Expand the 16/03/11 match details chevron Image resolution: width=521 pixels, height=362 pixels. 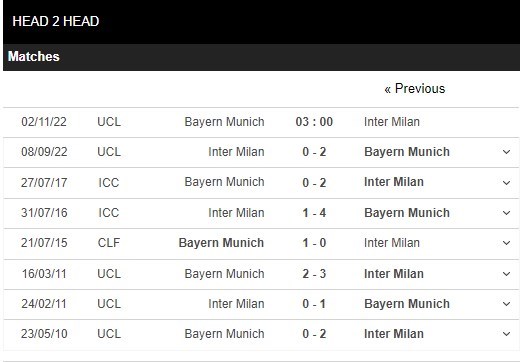pyautogui.click(x=506, y=274)
